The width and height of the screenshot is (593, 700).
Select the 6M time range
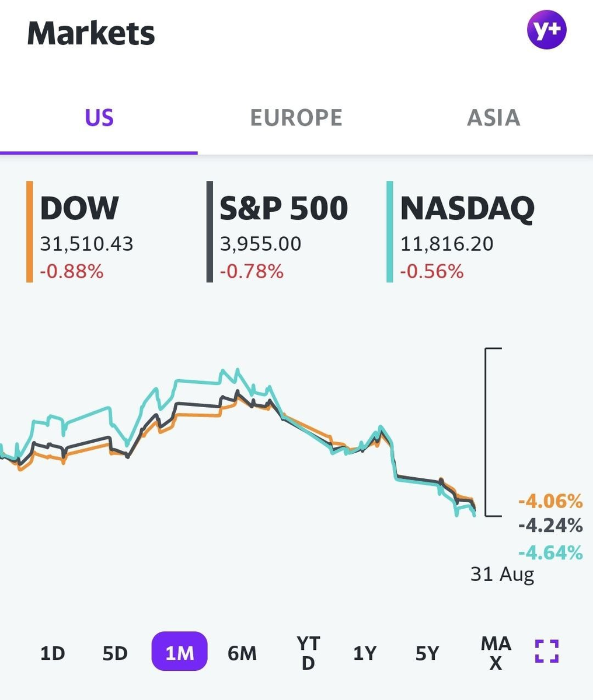pos(242,653)
